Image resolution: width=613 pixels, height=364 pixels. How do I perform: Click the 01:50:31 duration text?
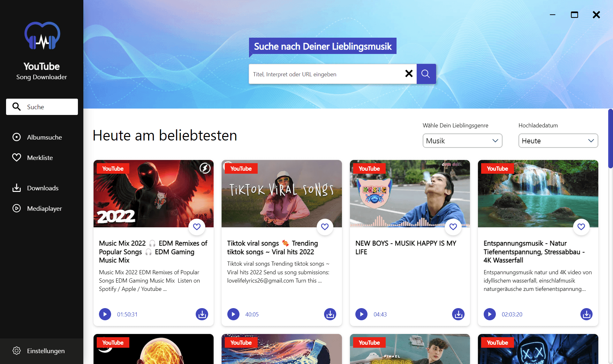pos(127,314)
